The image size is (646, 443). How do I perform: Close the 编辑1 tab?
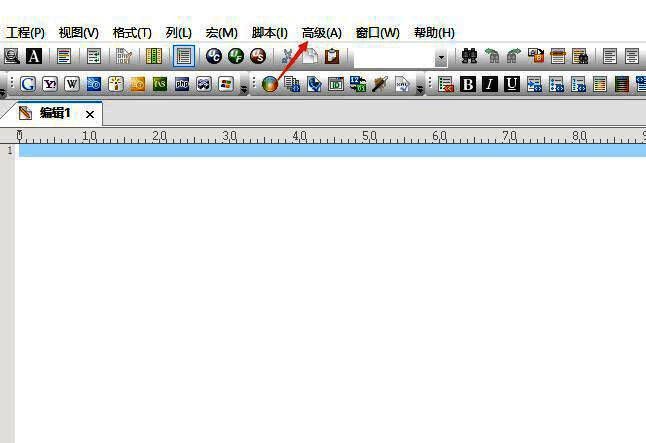point(90,114)
